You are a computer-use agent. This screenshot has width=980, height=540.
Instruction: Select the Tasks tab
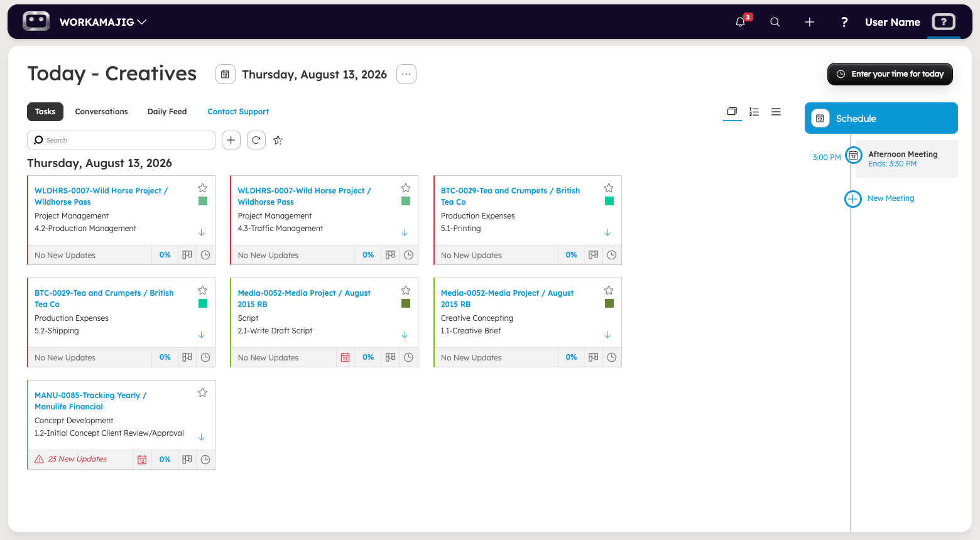tap(45, 112)
